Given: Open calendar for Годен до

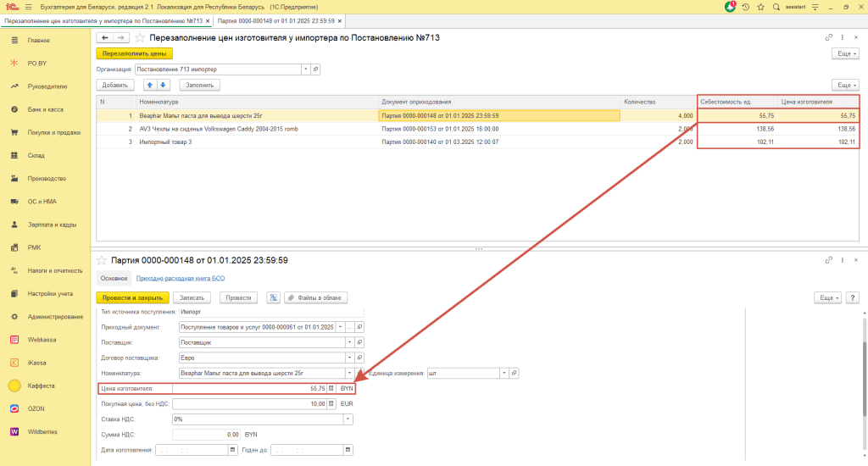Looking at the screenshot, I should [348, 450].
